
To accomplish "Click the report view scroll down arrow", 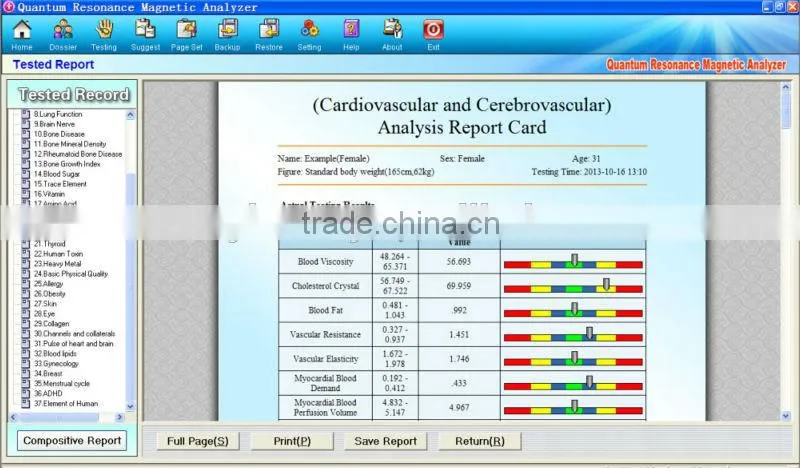I will 786,416.
